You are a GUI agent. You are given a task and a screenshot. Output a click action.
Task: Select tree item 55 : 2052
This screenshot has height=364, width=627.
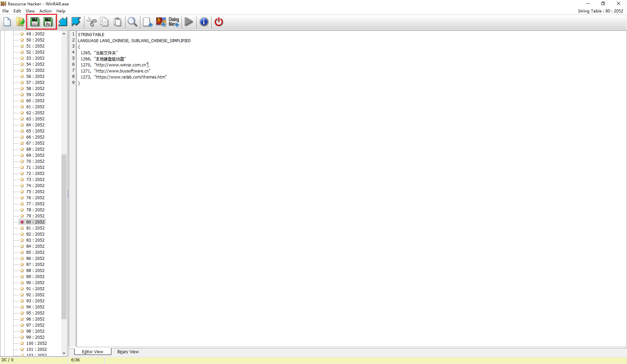35,70
